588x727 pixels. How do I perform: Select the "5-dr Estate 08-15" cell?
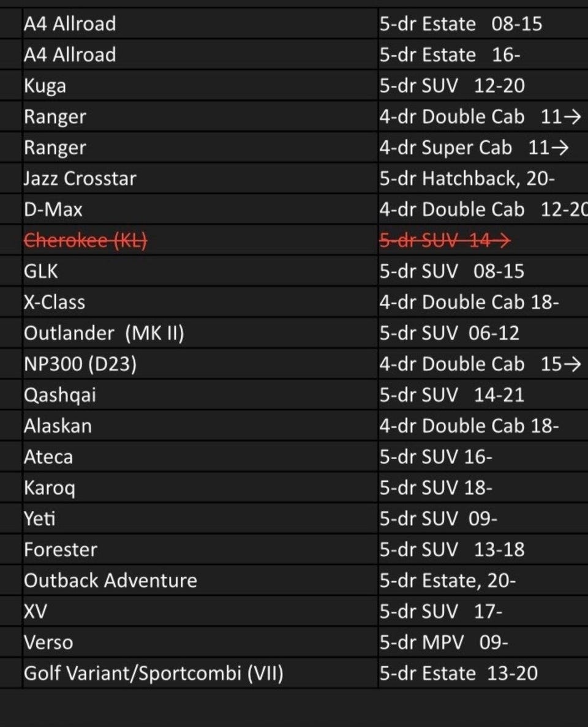(x=461, y=24)
